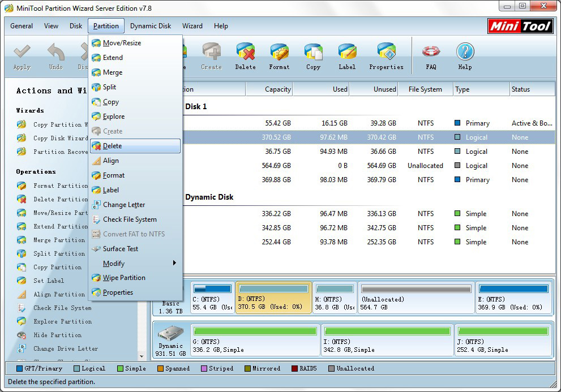The width and height of the screenshot is (561, 392).
Task: Select Delete in Partition menu
Action: (x=135, y=146)
